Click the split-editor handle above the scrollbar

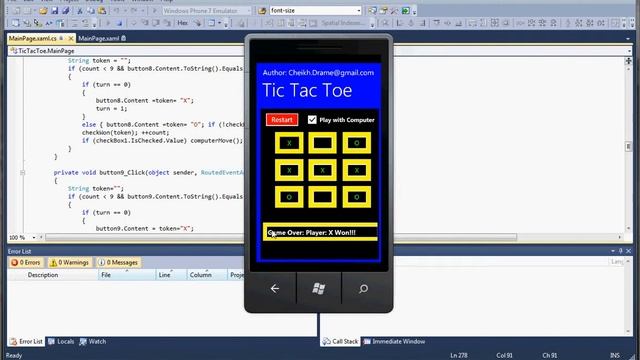[x=628, y=61]
